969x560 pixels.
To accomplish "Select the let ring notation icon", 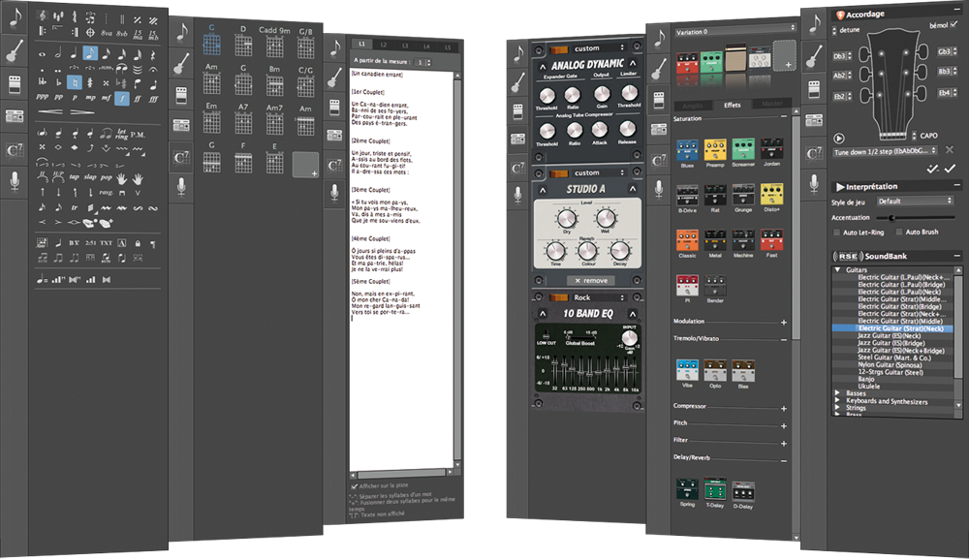I will [121, 133].
